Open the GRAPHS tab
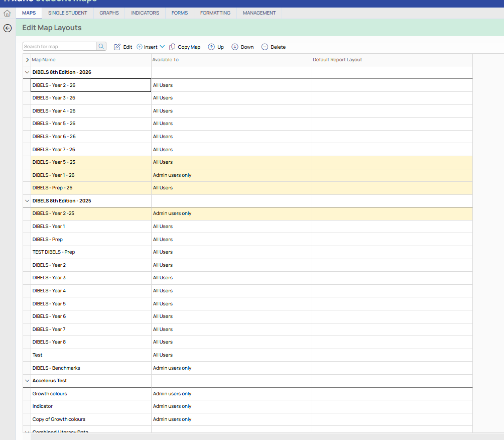The height and width of the screenshot is (440, 504). point(109,13)
